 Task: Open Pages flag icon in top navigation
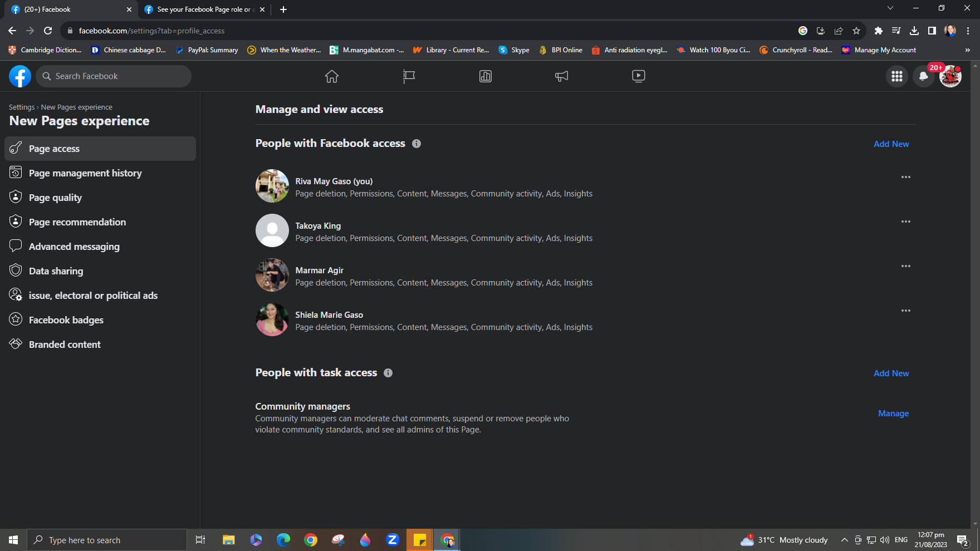pyautogui.click(x=409, y=76)
